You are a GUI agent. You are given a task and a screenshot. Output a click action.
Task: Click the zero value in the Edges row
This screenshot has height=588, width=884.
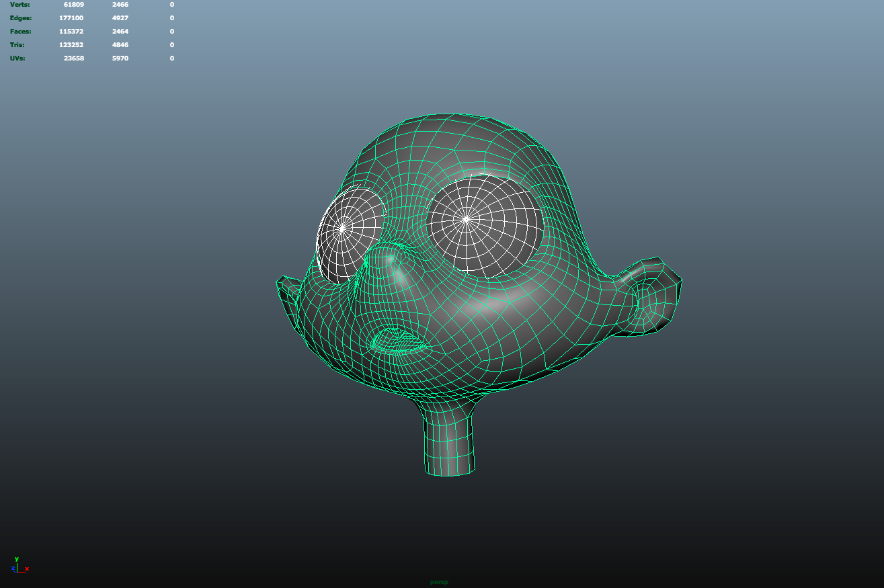pos(172,18)
